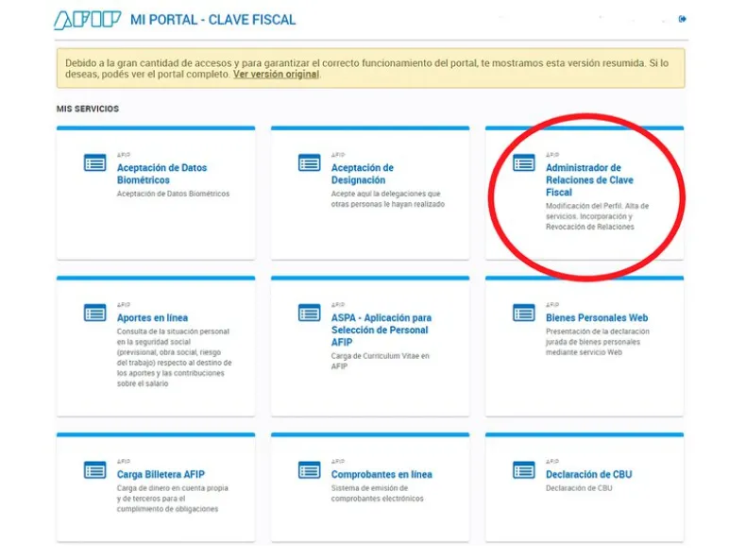Select the Aceptación de Datos Biométricos title
The height and width of the screenshot is (560, 746).
161,174
